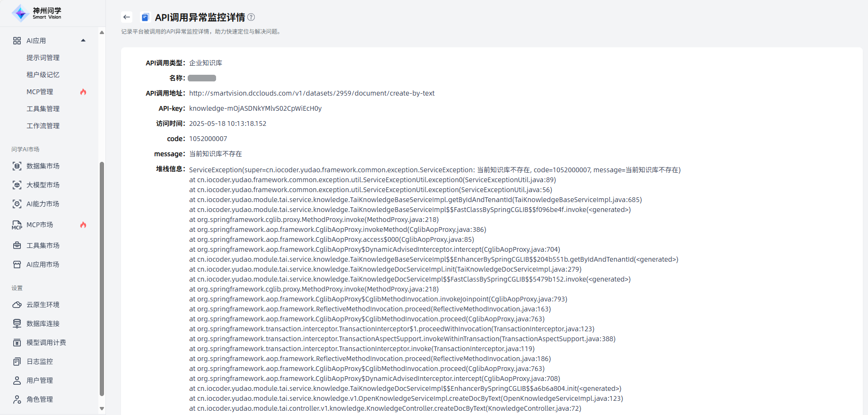
Task: Open 租户级记忆 menu item
Action: [43, 75]
